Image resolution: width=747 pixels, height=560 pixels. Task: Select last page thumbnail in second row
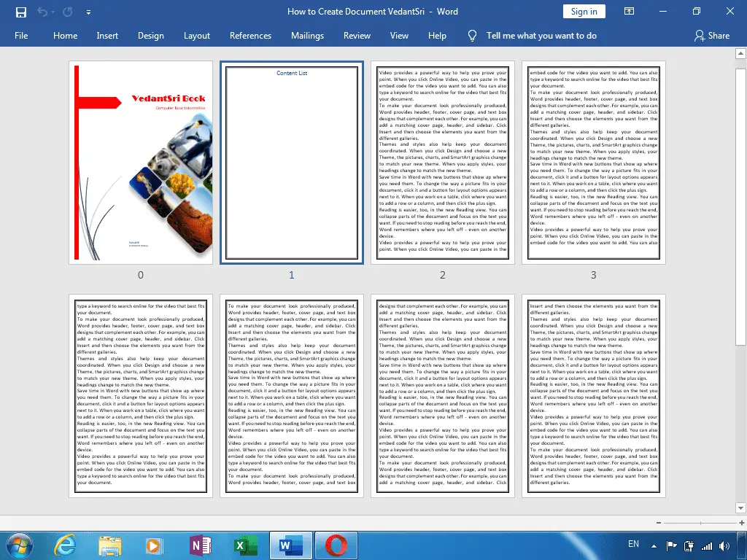[594, 396]
